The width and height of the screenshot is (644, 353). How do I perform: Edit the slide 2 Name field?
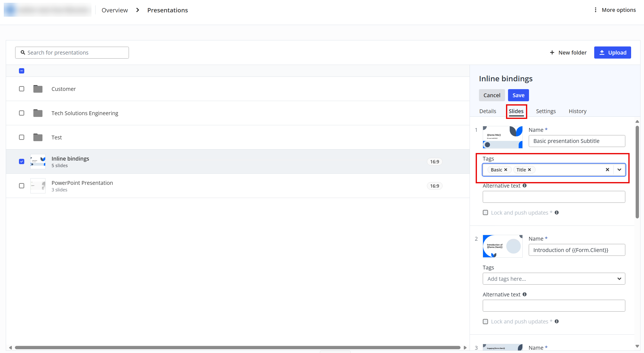click(577, 250)
